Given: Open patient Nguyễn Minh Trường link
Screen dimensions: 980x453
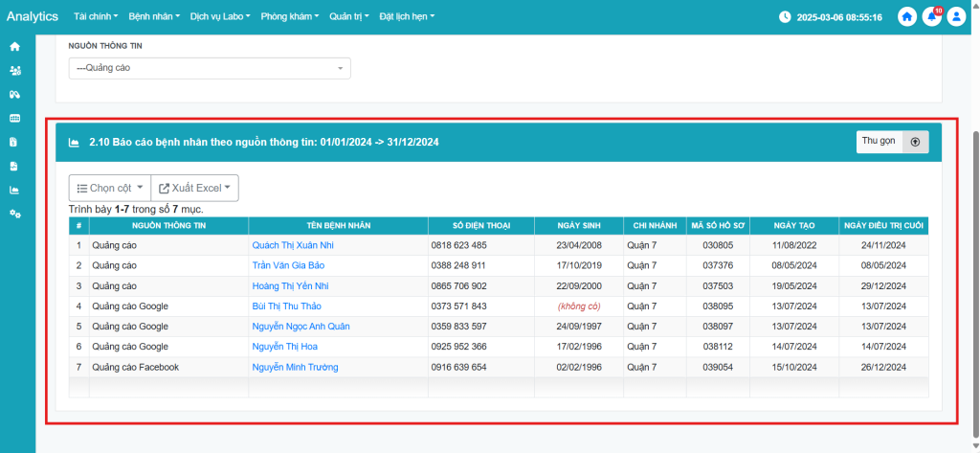Looking at the screenshot, I should [295, 367].
